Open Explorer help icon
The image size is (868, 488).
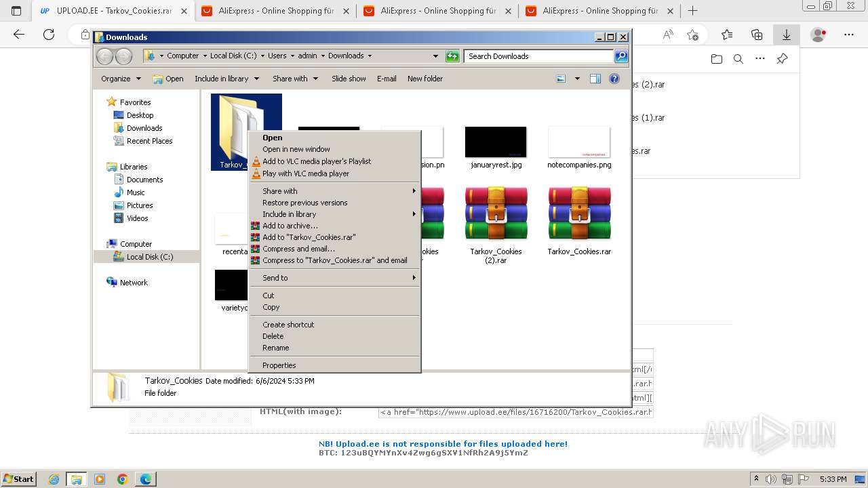tap(614, 79)
